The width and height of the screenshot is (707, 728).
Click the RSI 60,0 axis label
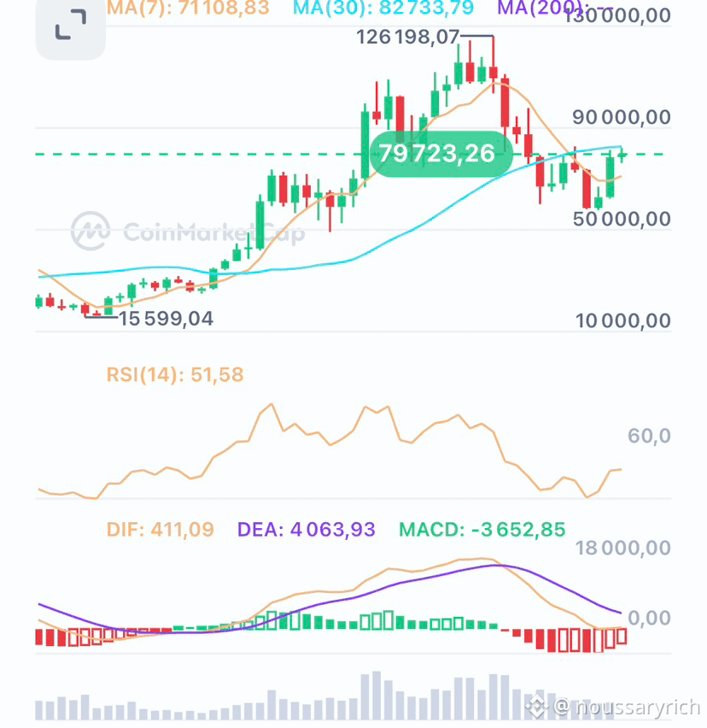point(649,436)
